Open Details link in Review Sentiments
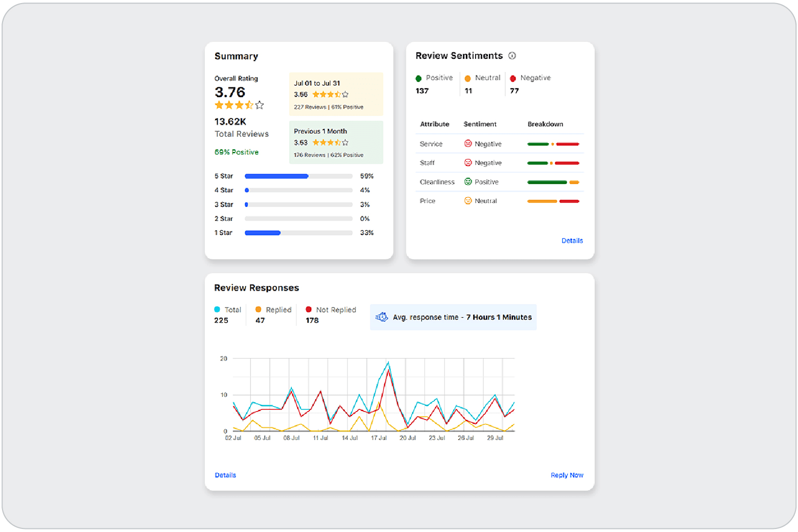The width and height of the screenshot is (798, 532). (x=572, y=240)
